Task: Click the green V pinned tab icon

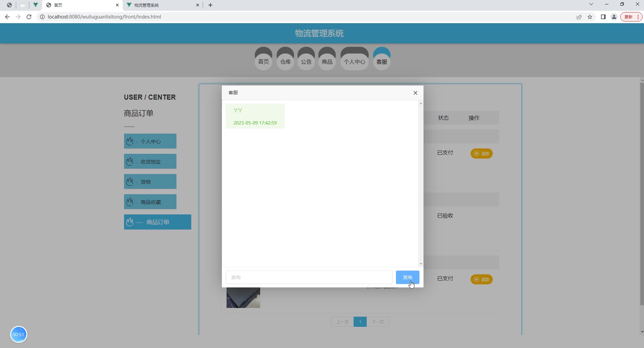Action: (35, 5)
